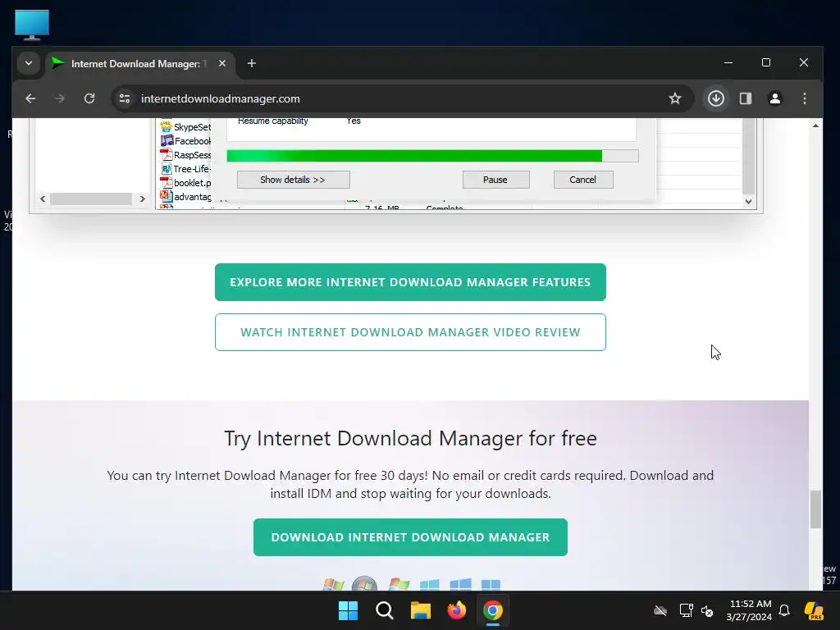Click the Chrome taskbar icon
This screenshot has width=840, height=630.
493,610
